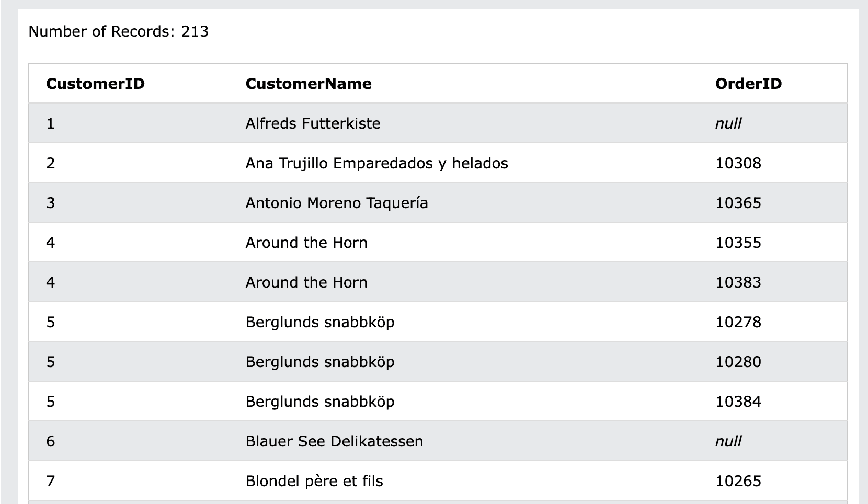868x504 pixels.
Task: Click the CustomerID column header
Action: (x=95, y=84)
